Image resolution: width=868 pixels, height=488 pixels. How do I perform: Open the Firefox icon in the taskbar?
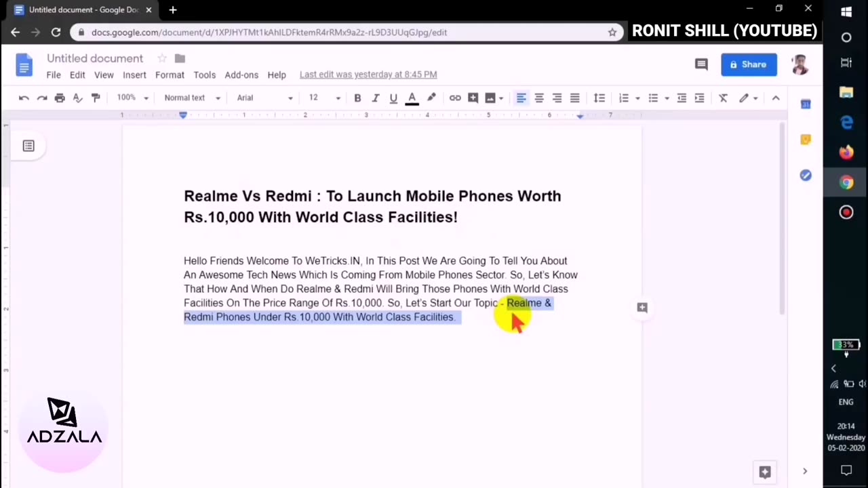point(846,152)
